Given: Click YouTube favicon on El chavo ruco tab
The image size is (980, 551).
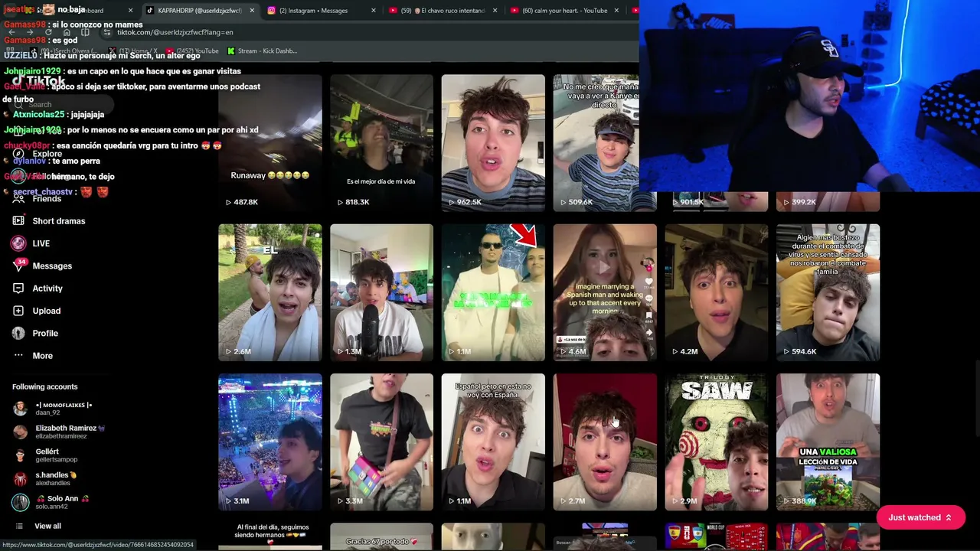Looking at the screenshot, I should pyautogui.click(x=393, y=11).
